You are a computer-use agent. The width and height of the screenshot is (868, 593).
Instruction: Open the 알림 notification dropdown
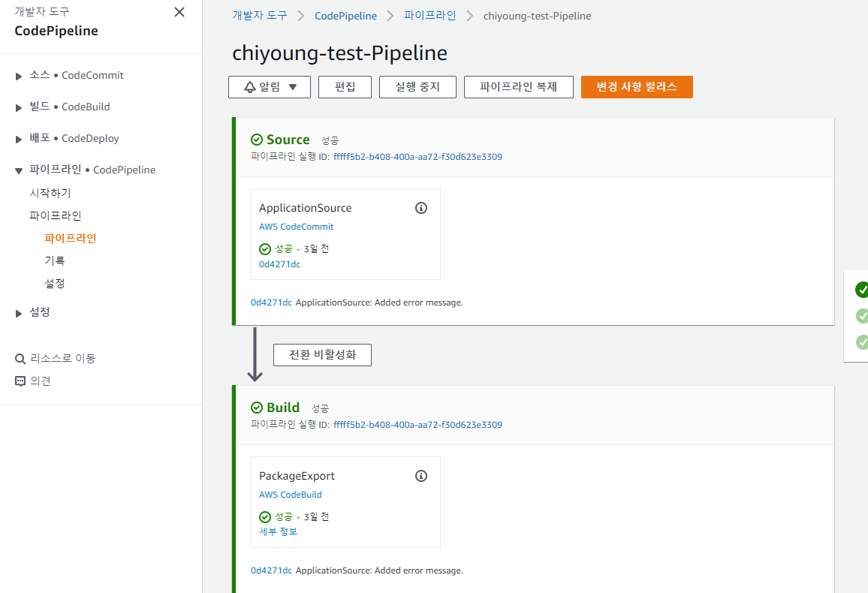(x=271, y=87)
